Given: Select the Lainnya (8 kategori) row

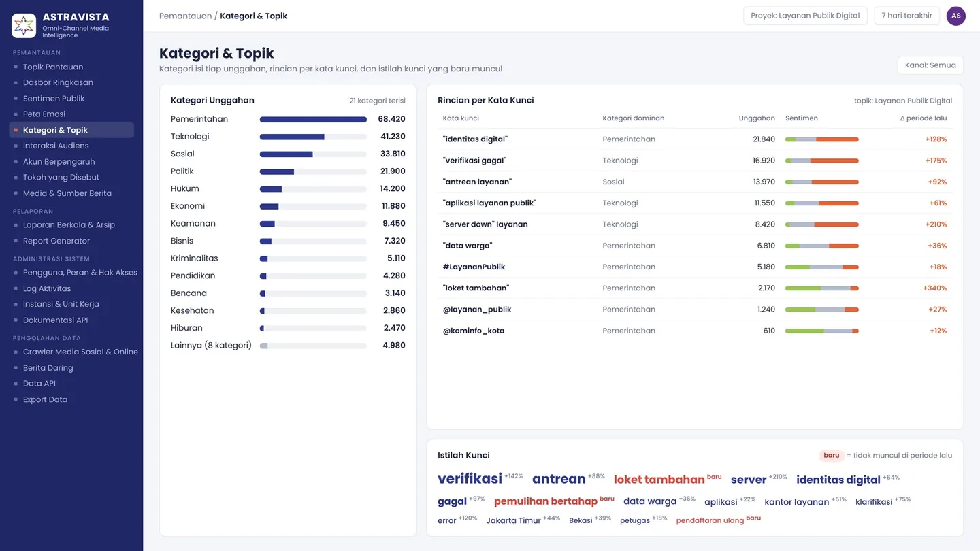Looking at the screenshot, I should click(288, 346).
